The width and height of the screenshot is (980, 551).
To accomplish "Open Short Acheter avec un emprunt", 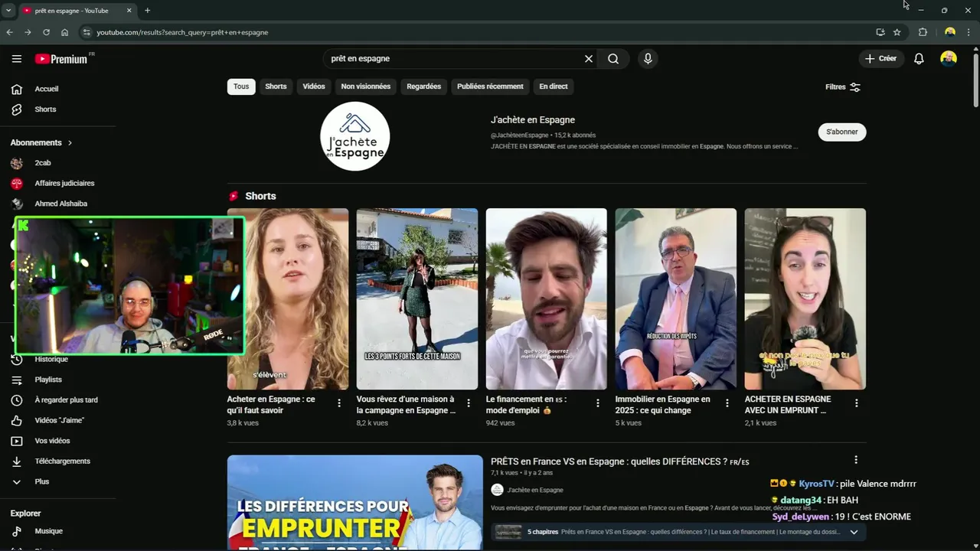I will [805, 299].
